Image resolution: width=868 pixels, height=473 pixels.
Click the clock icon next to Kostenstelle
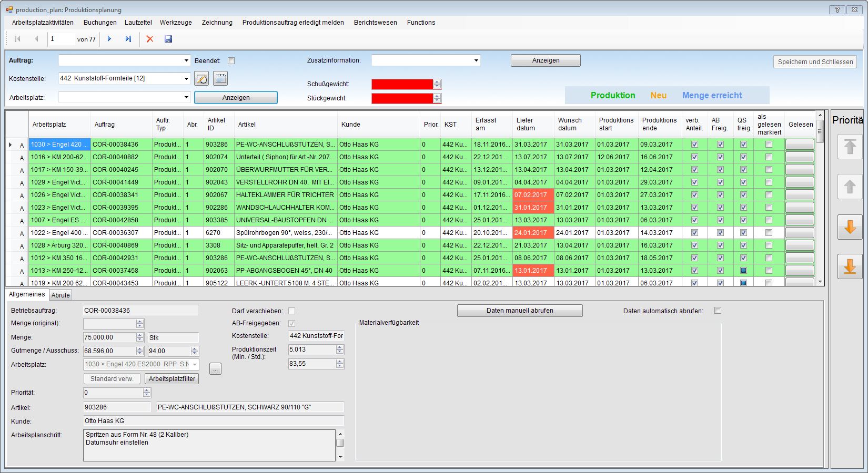point(201,79)
